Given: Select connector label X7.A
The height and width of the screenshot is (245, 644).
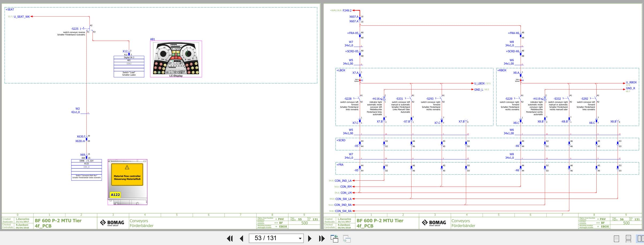Looking at the screenshot, I should coord(355,73).
